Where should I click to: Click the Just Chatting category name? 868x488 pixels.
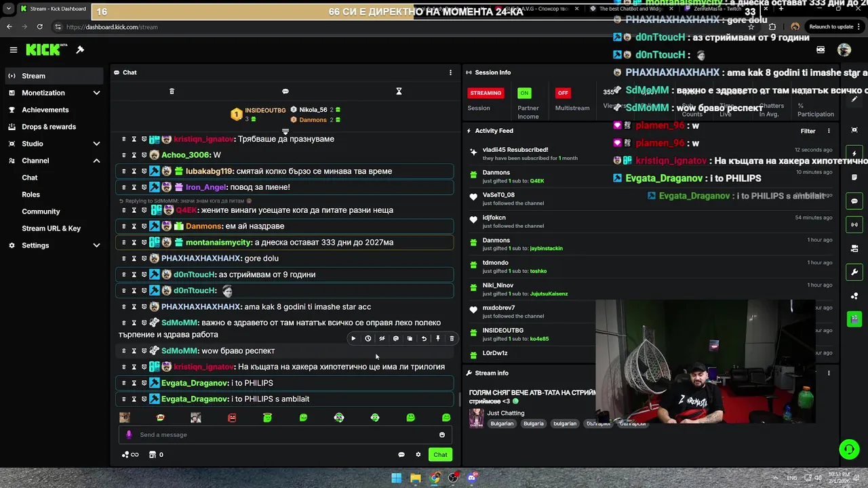click(506, 413)
